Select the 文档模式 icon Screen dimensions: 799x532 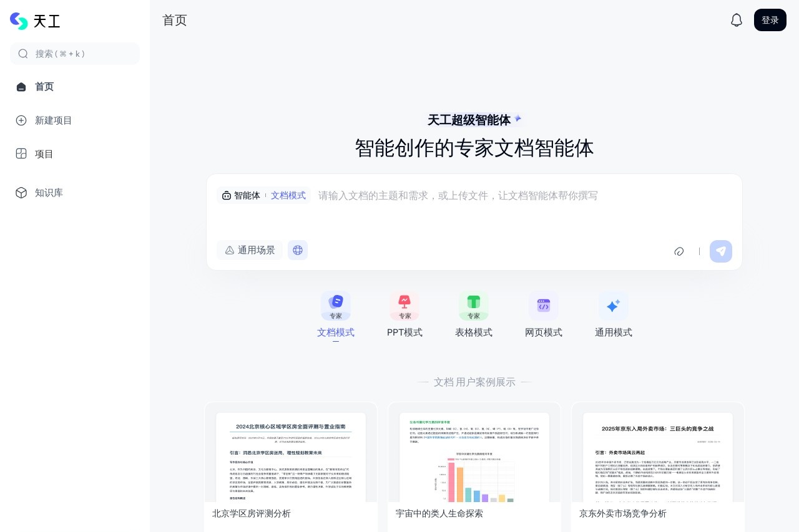click(336, 306)
